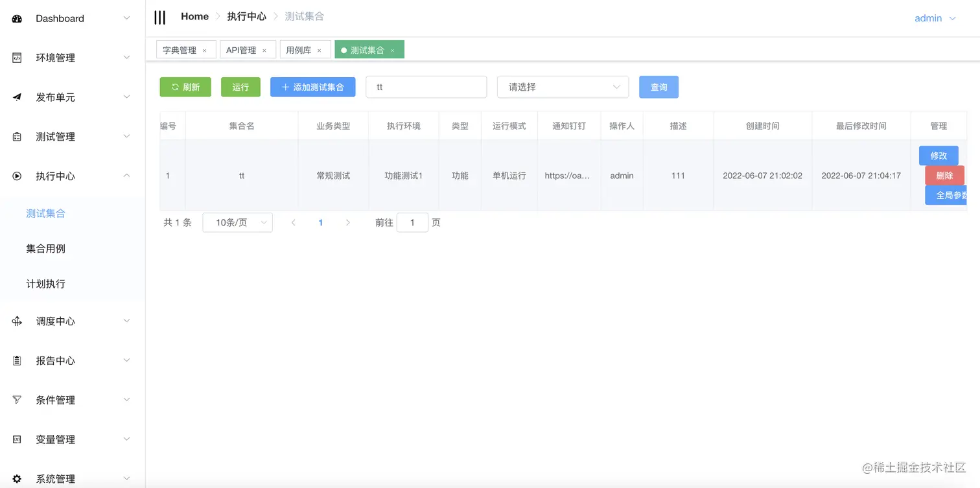
Task: Click the 2022-06-07 21:04:17 cell
Action: click(x=861, y=176)
